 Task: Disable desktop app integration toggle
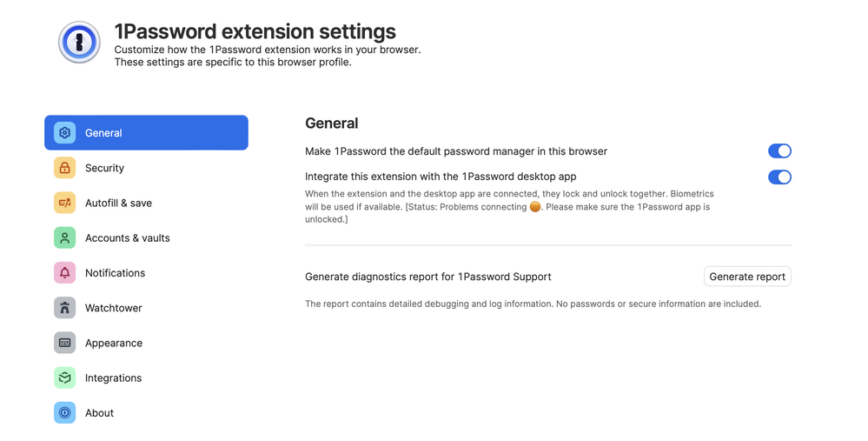tap(779, 177)
